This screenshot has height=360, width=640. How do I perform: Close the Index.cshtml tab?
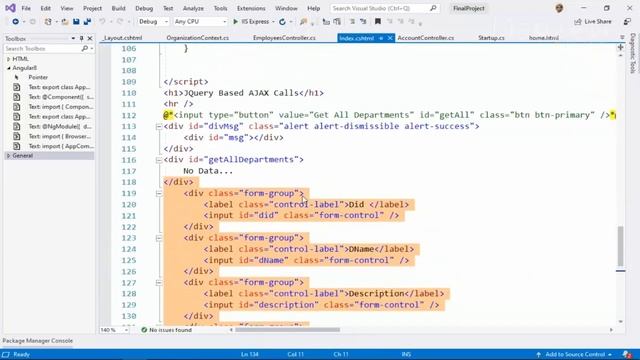coord(390,38)
